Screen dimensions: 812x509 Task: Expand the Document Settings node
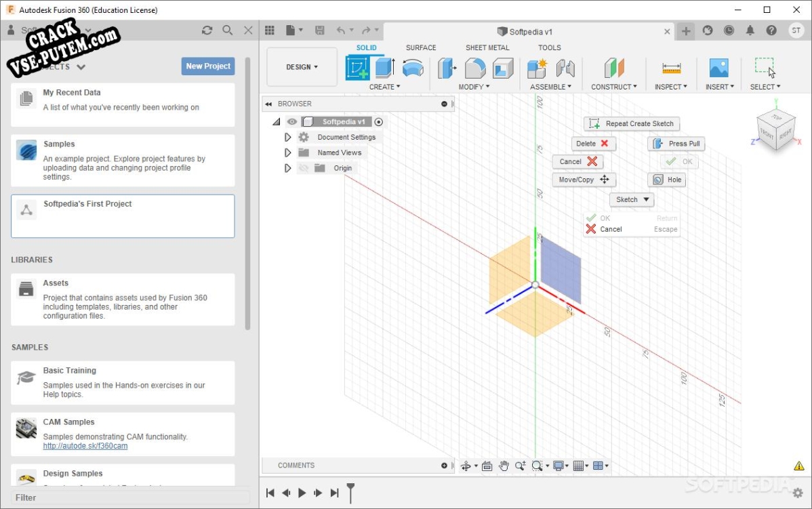[287, 137]
